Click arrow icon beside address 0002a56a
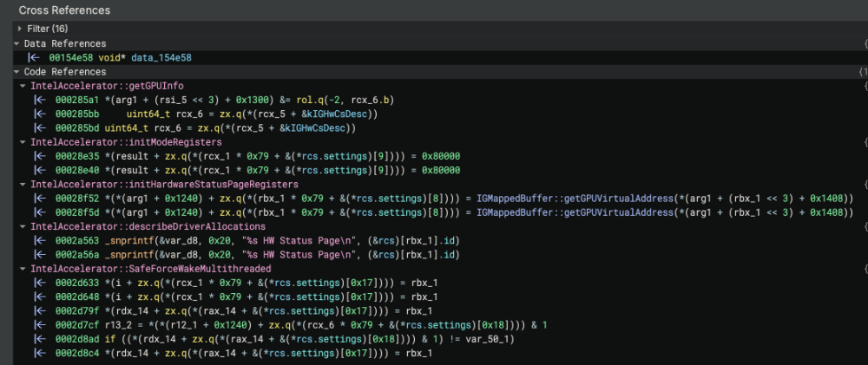This screenshot has width=868, height=365. point(40,254)
